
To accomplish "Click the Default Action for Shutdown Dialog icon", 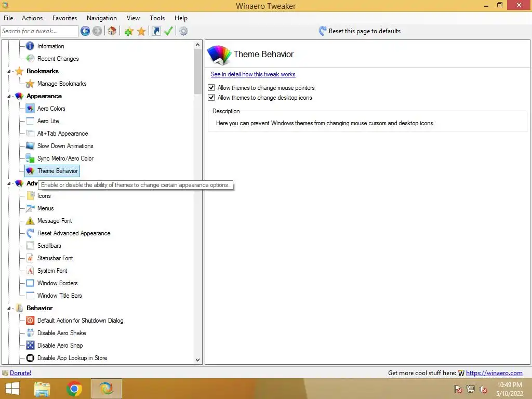I will 30,320.
